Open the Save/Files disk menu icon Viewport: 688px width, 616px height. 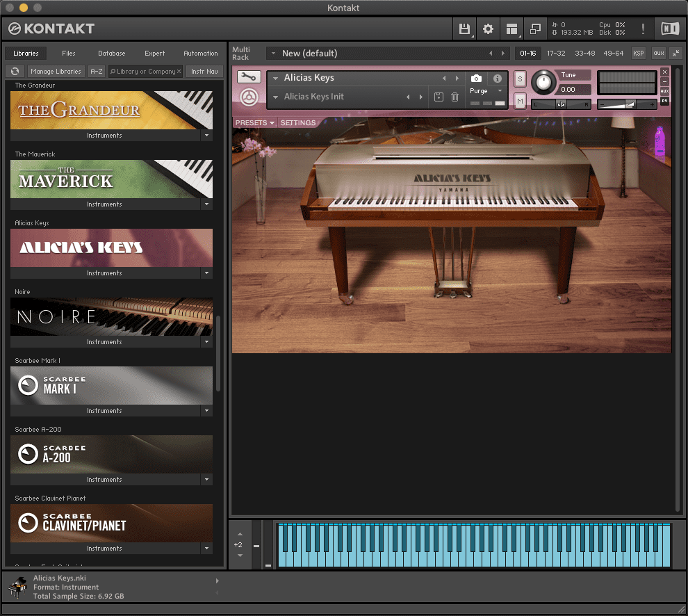pyautogui.click(x=464, y=29)
